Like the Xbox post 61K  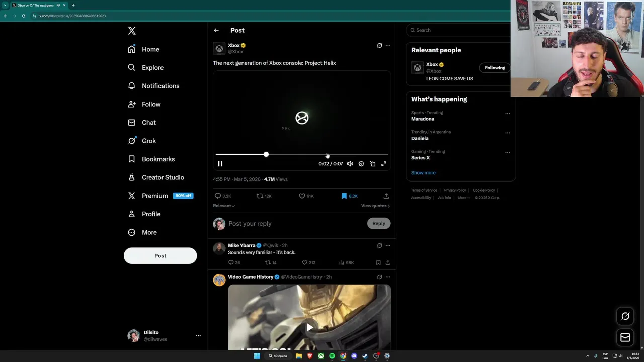(306, 196)
